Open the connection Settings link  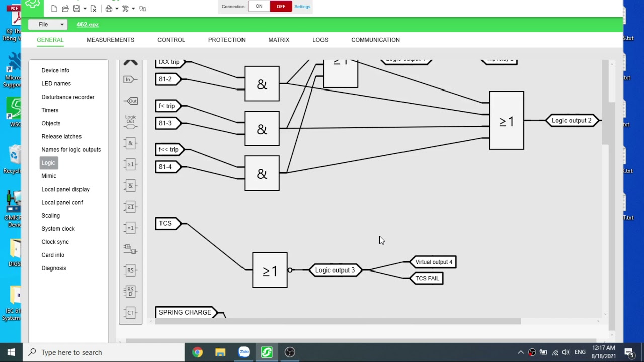pos(302,7)
